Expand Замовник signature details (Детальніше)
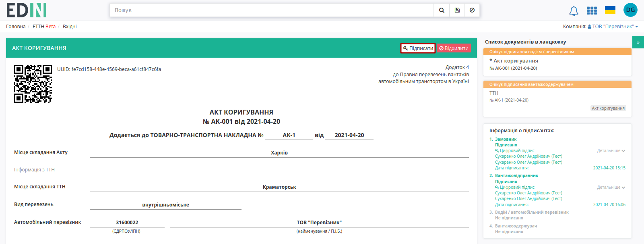Screen dimensions: 644x244 click(611, 151)
